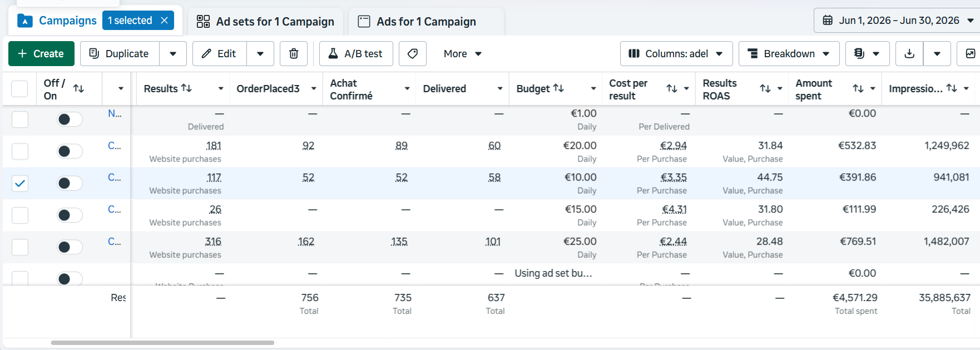Open the More menu
Image resolution: width=980 pixels, height=350 pixels.
coord(463,54)
